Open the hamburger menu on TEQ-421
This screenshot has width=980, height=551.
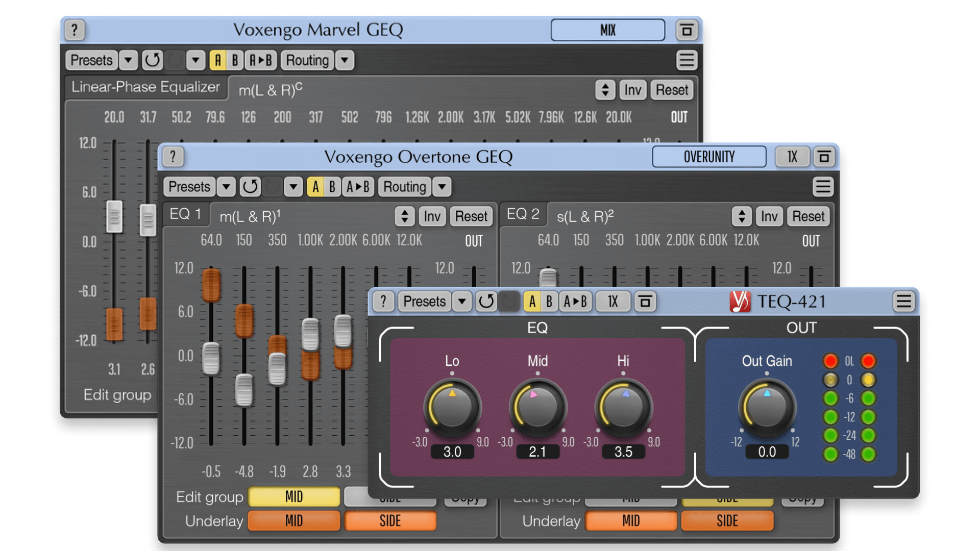(903, 302)
